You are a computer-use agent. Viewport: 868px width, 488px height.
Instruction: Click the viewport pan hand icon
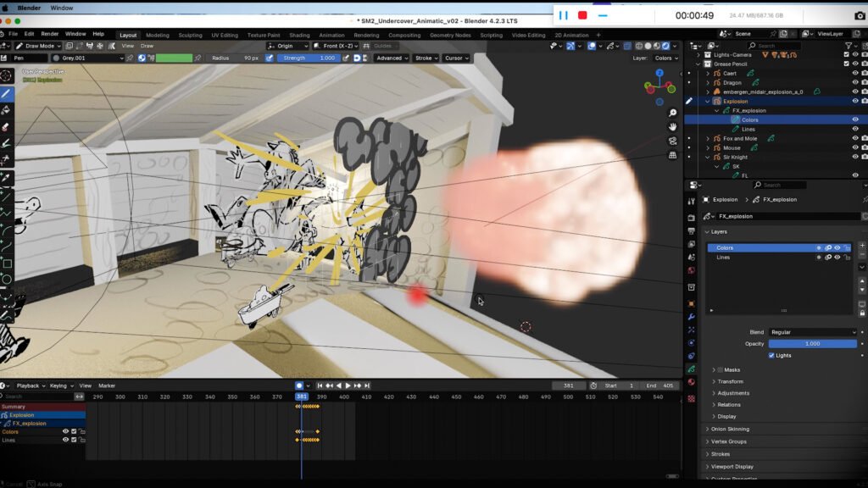pos(672,127)
